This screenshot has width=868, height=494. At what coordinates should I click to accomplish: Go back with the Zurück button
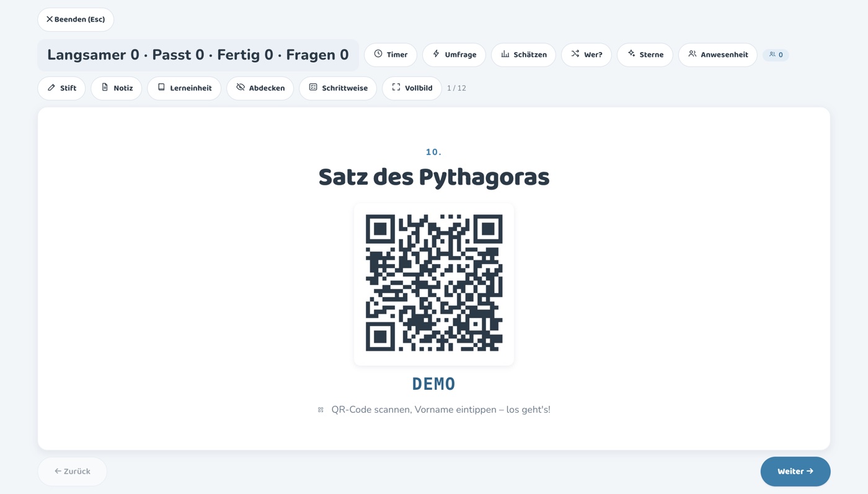point(73,472)
